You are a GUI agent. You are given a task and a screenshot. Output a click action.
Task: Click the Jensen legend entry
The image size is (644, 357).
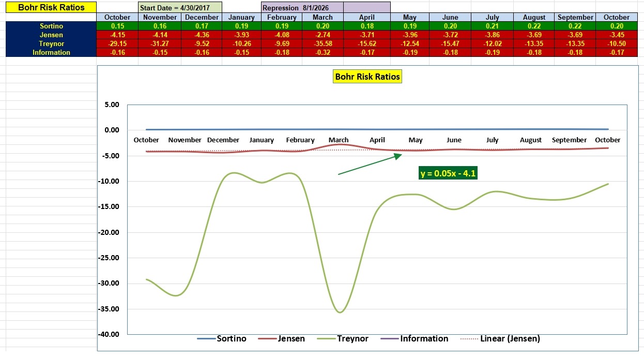281,338
